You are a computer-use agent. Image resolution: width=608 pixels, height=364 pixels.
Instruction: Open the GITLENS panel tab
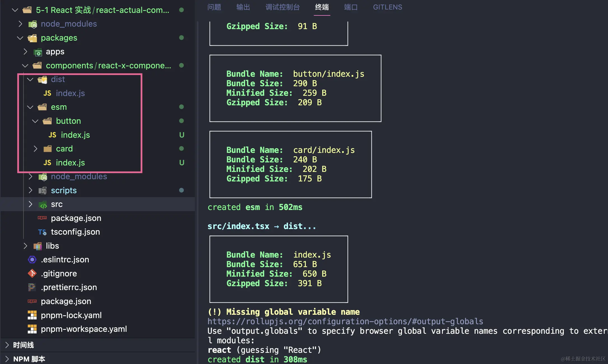coord(387,7)
